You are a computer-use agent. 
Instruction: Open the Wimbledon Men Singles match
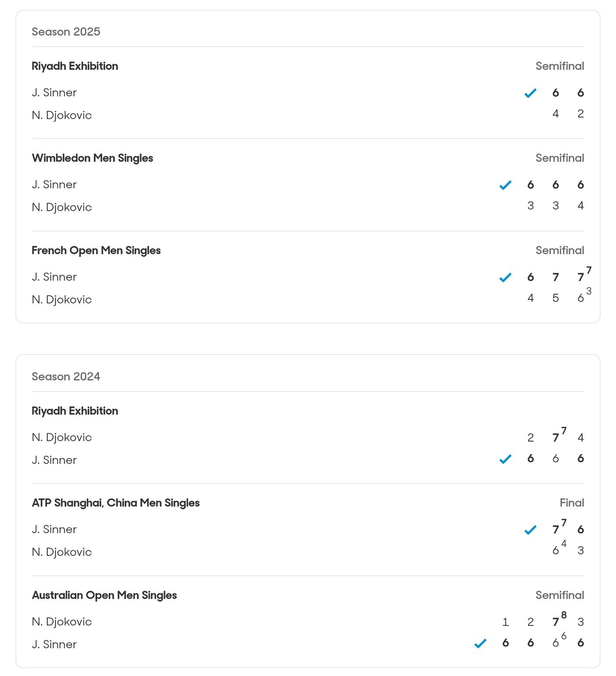click(x=92, y=158)
